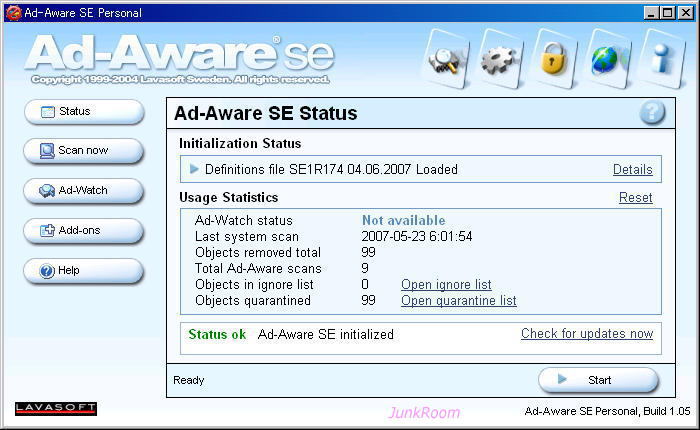Click the Ad-Aware title bar app icon
This screenshot has height=430, width=700.
click(13, 13)
